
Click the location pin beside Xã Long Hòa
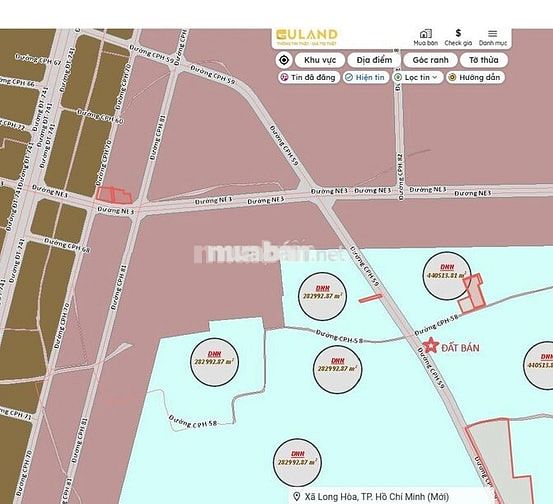point(297,497)
